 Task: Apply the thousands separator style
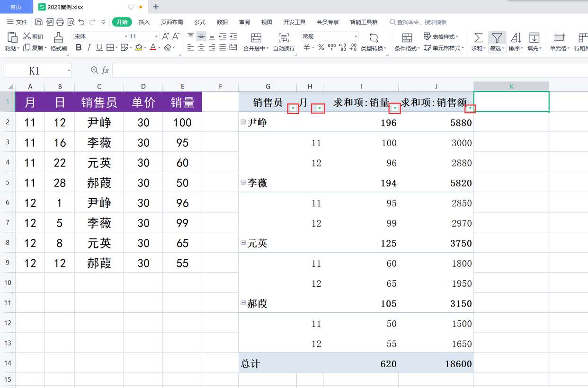331,47
